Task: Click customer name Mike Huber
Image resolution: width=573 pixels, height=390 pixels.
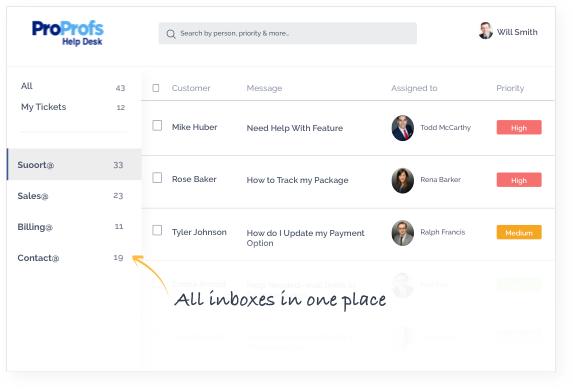Action: click(x=194, y=127)
